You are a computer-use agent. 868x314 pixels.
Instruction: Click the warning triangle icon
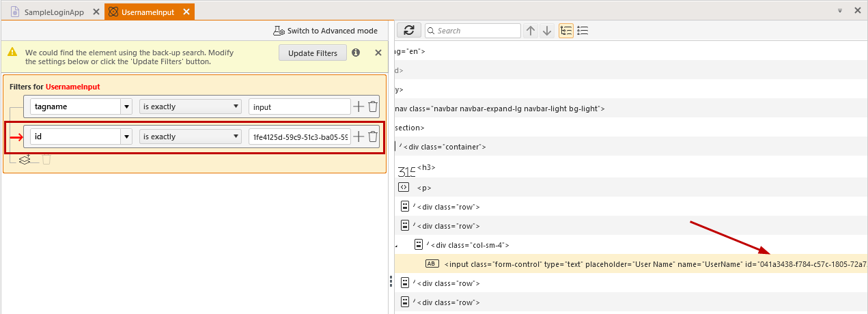tap(13, 53)
